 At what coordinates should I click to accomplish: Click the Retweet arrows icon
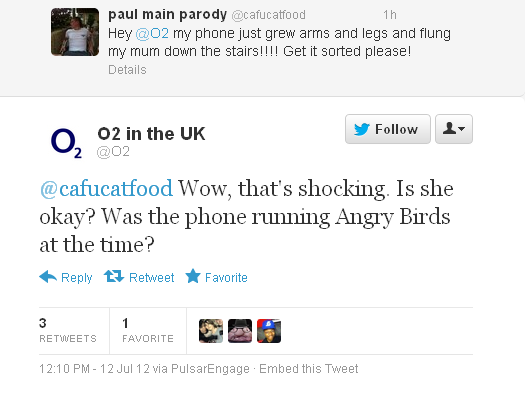pos(114,277)
